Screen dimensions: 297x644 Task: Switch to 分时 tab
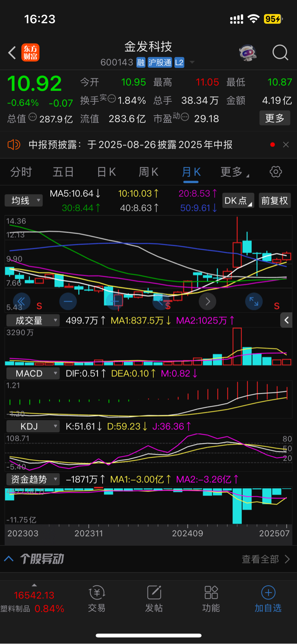click(x=21, y=172)
